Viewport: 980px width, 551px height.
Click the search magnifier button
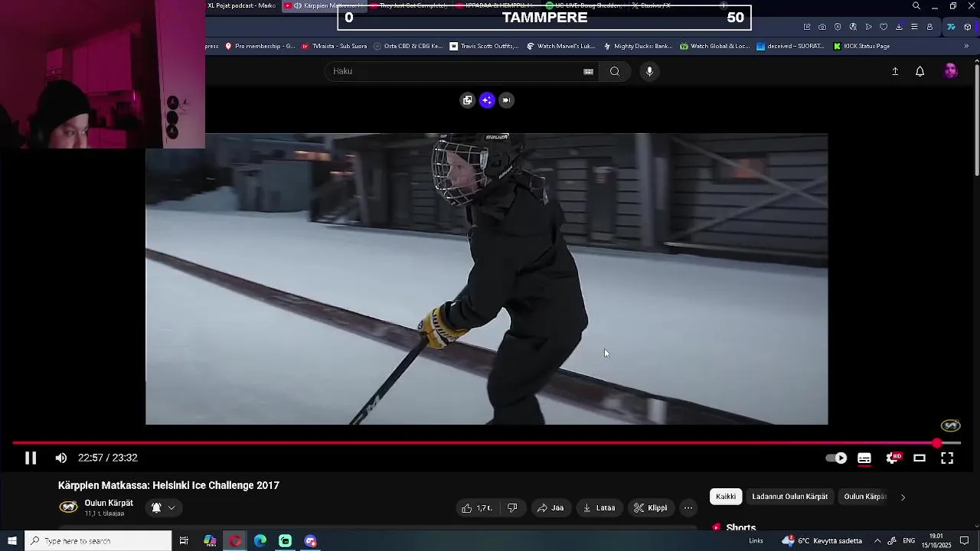click(x=615, y=71)
